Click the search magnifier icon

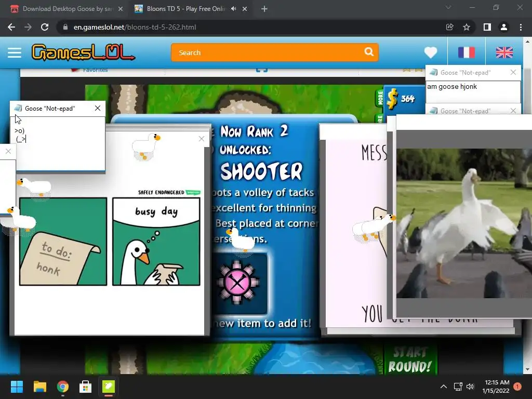(369, 52)
